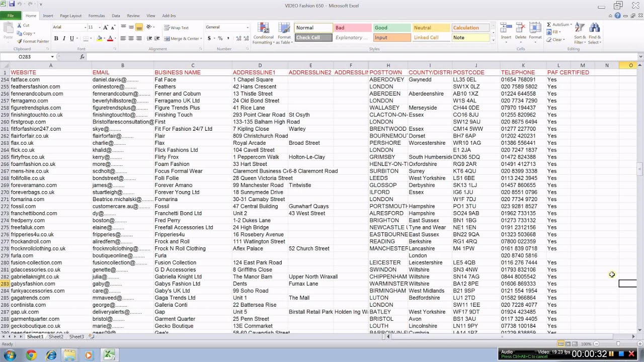
Task: Increase font size with Grow Font icon
Action: (x=106, y=27)
